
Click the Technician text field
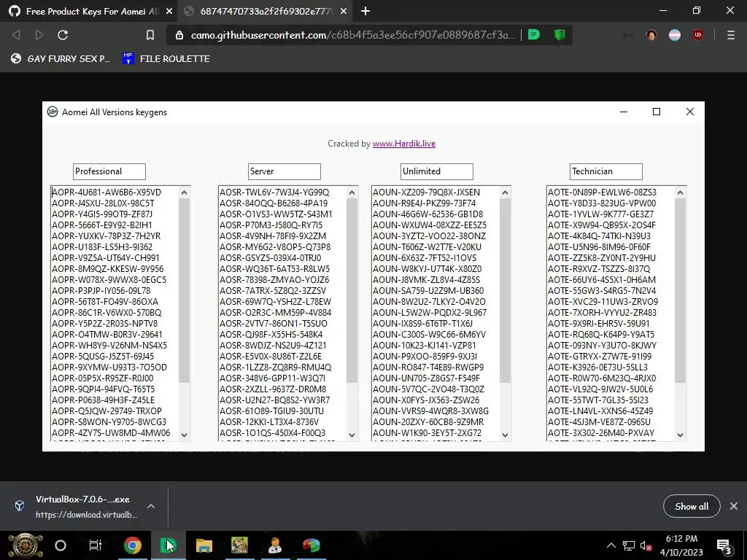(606, 171)
